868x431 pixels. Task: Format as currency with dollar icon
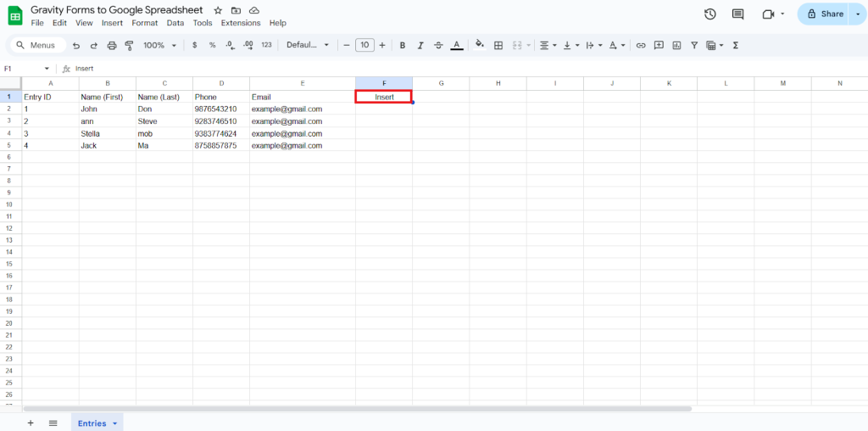click(x=194, y=46)
